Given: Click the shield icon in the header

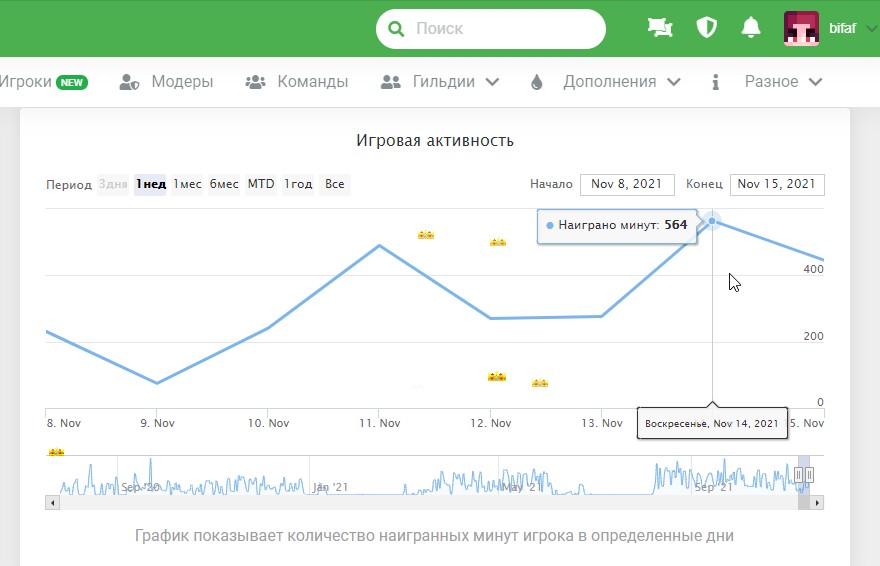Looking at the screenshot, I should (x=707, y=28).
